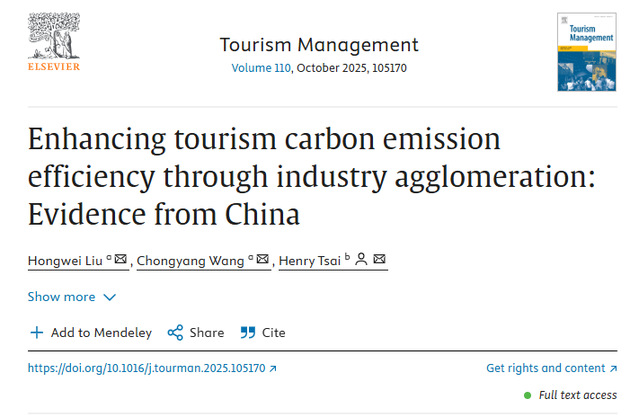This screenshot has width=639, height=417.
Task: Click the envelope icon after Henry Tsai
Action: click(379, 259)
